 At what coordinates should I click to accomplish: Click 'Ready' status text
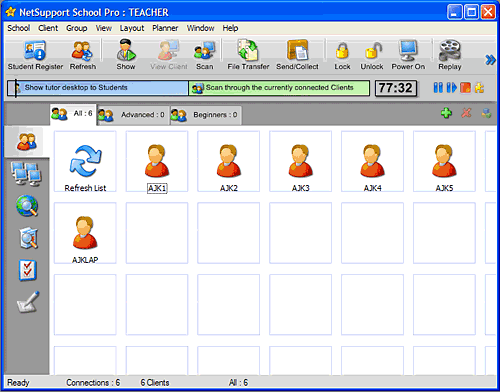click(18, 382)
